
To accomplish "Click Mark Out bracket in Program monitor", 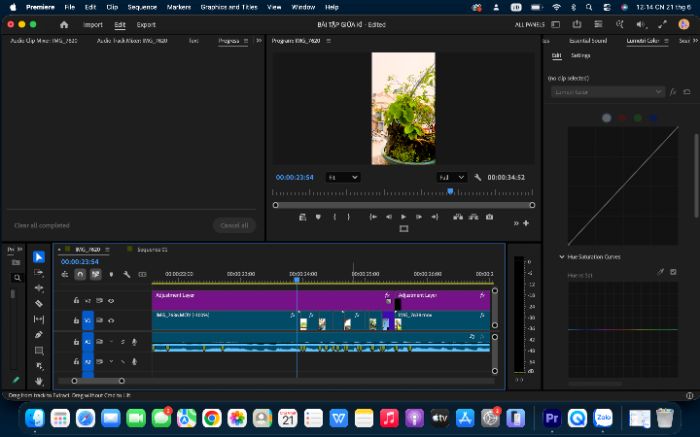I will [x=349, y=216].
